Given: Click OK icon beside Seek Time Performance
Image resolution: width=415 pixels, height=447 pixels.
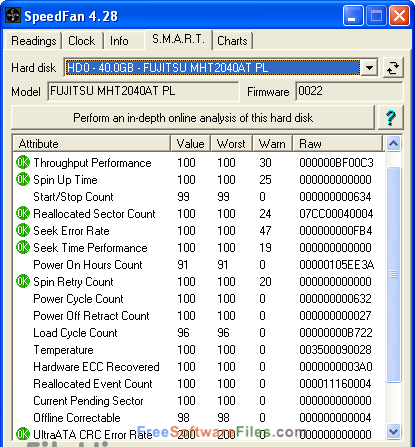Looking at the screenshot, I should click(23, 247).
